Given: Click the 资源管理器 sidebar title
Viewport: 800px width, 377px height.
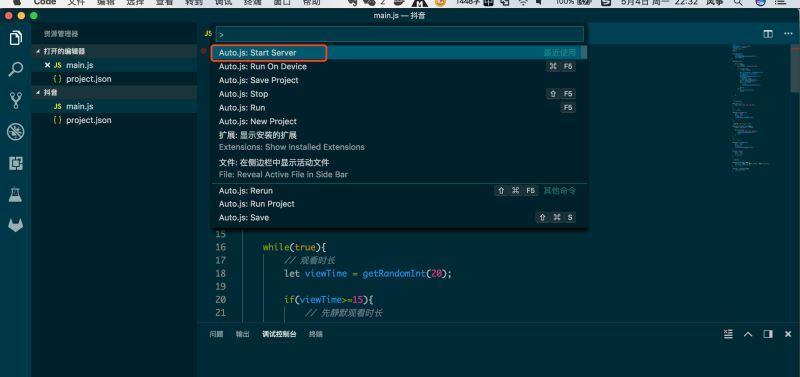Looking at the screenshot, I should 61,34.
